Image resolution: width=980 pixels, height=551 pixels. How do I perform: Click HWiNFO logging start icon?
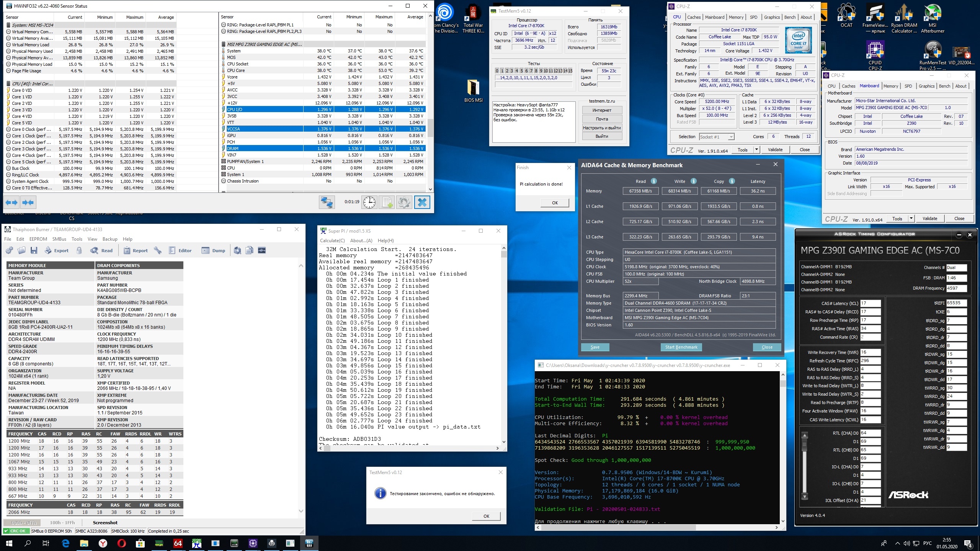(387, 202)
